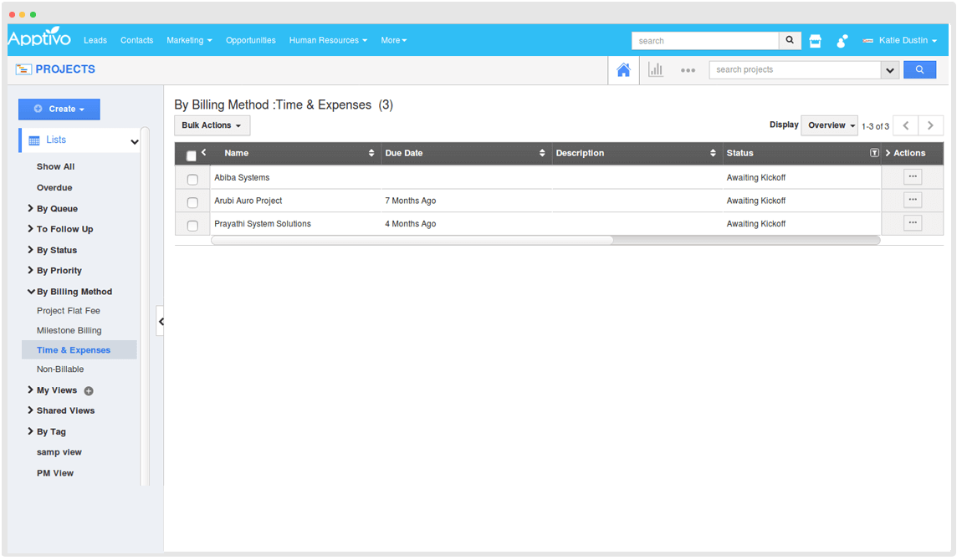This screenshot has height=560, width=962.
Task: Open actions menu for Abiba Systems row
Action: (x=913, y=176)
